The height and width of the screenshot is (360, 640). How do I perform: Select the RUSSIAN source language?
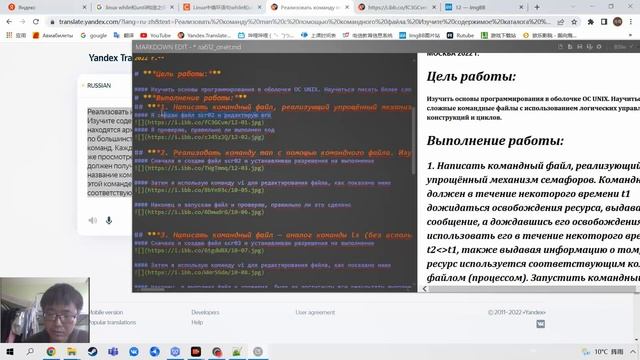[x=99, y=85]
